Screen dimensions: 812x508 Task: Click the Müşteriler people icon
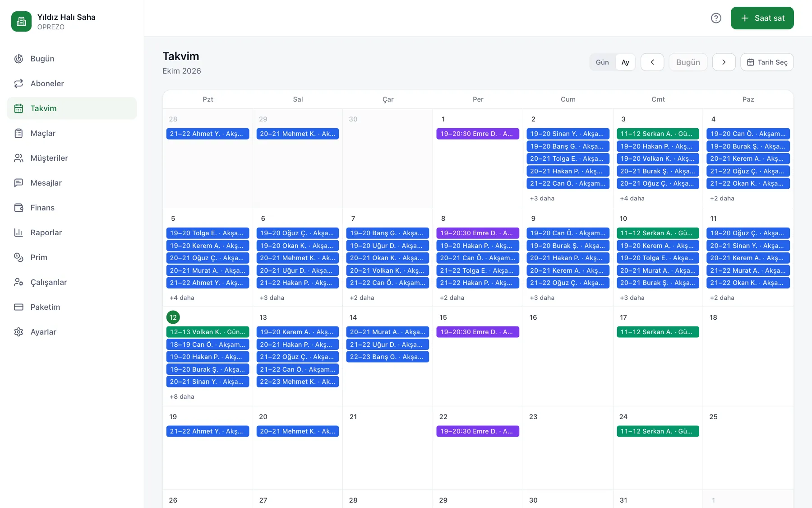(18, 158)
